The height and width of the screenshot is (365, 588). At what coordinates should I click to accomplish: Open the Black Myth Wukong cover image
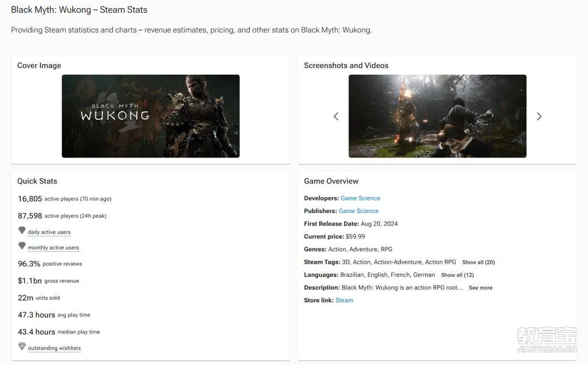[x=151, y=116]
